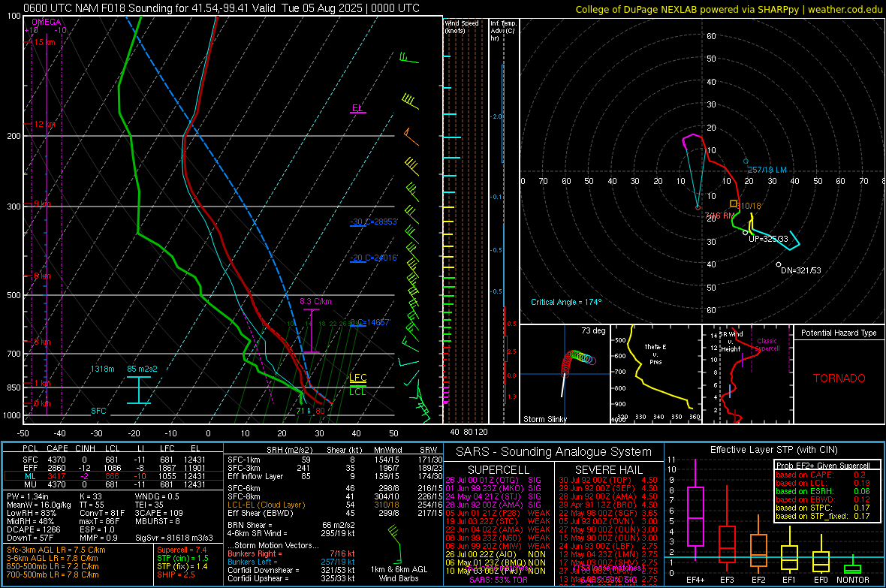Click the 'Effective Layer STP (with CIN)' title
This screenshot has width=886, height=588.
[773, 450]
